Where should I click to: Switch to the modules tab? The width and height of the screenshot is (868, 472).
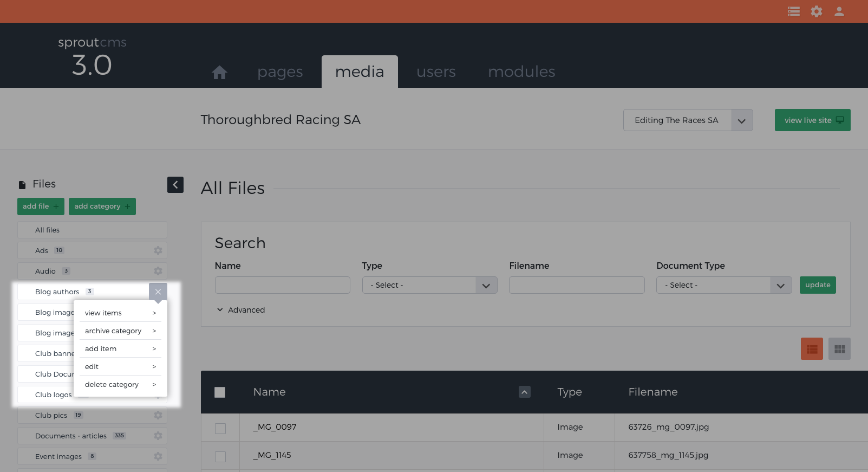[x=521, y=72]
